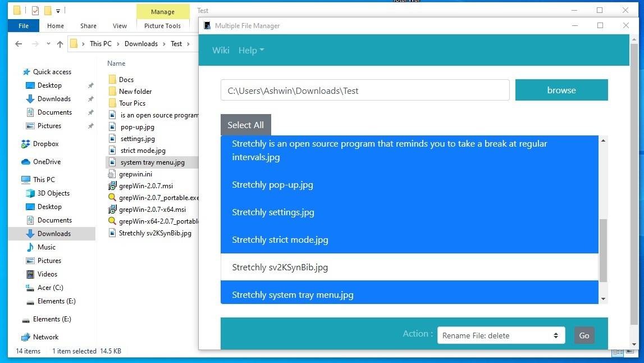The width and height of the screenshot is (644, 363).
Task: Open the 3D Objects icon
Action: pyautogui.click(x=30, y=193)
